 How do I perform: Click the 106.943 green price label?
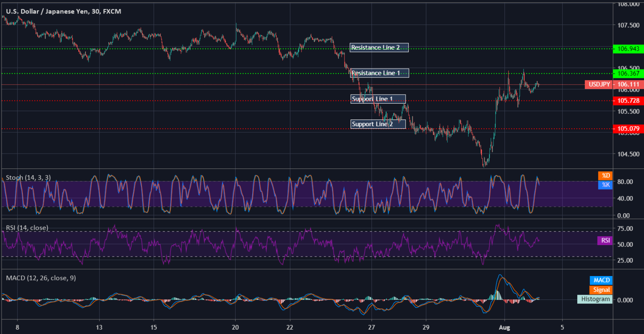pyautogui.click(x=628, y=49)
